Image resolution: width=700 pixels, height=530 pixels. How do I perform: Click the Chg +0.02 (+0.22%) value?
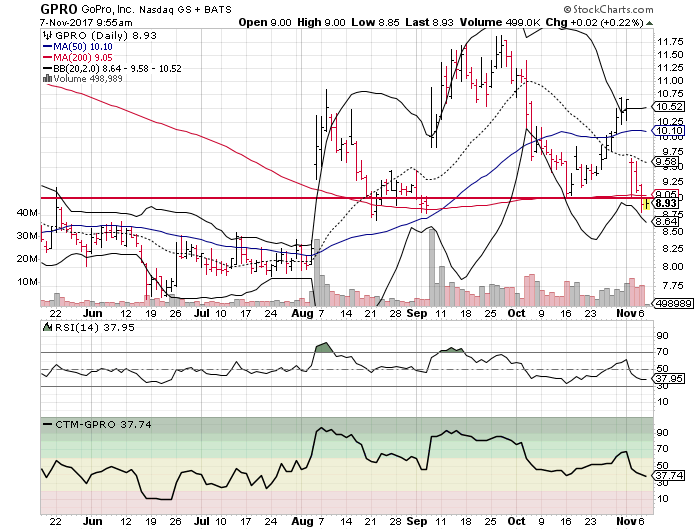pyautogui.click(x=595, y=22)
